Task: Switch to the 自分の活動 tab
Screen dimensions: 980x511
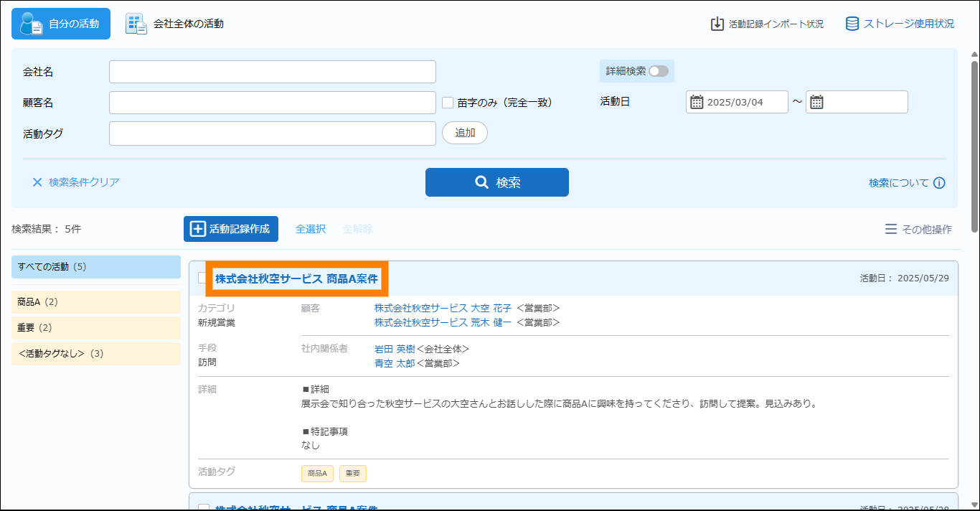Action: point(61,24)
